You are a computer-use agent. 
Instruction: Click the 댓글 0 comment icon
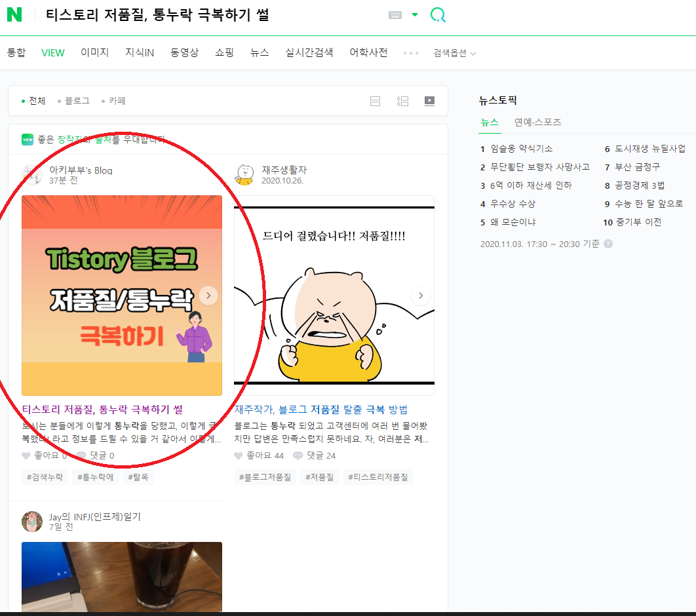click(x=81, y=456)
